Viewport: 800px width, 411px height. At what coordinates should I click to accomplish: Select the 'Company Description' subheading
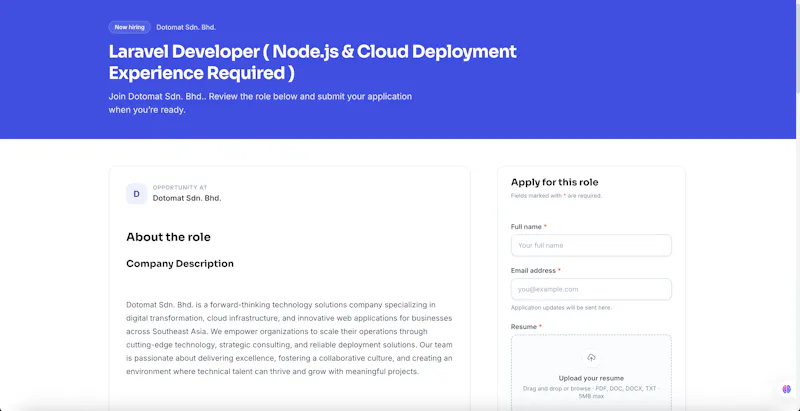pyautogui.click(x=180, y=264)
